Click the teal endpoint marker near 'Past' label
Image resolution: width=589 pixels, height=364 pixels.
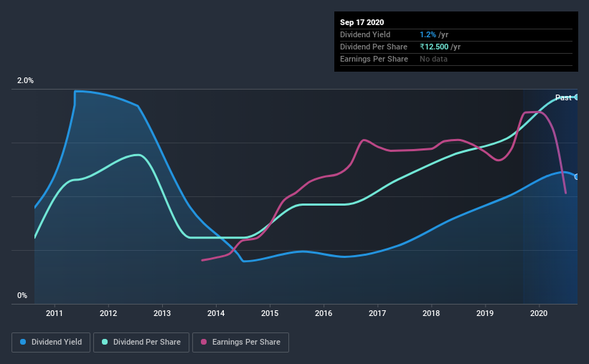[x=577, y=97]
